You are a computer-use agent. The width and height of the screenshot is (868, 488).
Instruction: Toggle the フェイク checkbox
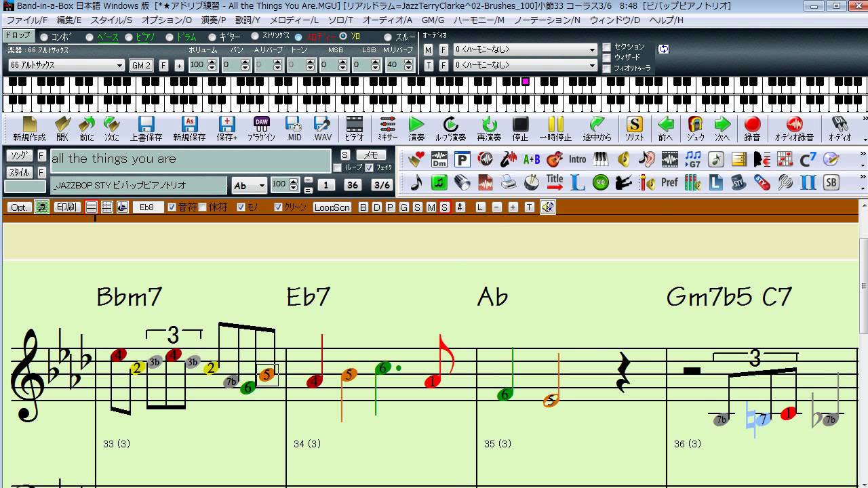(x=369, y=167)
